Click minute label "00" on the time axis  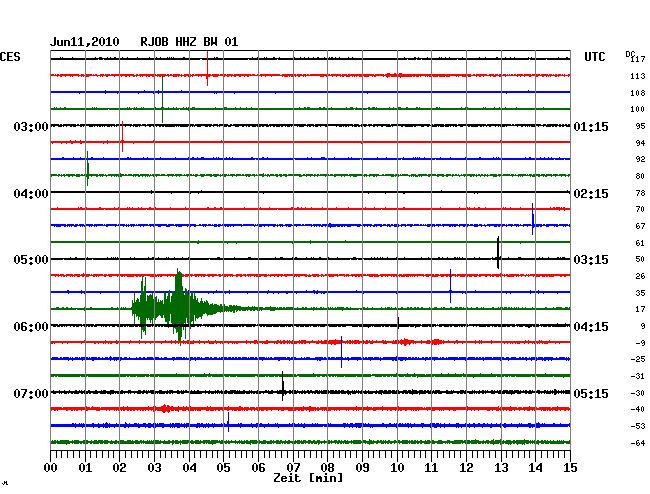[51, 468]
